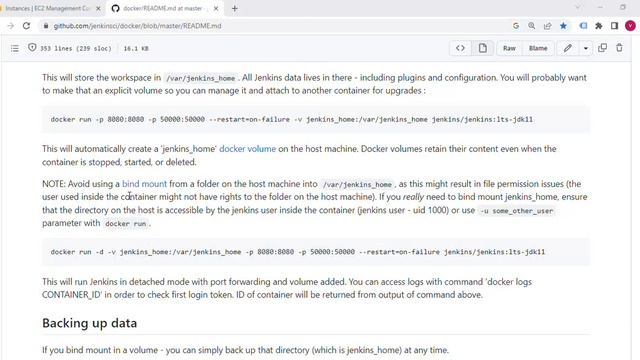Click the shield icon next to 353 lines
The width and height of the screenshot is (640, 360).
coord(32,48)
